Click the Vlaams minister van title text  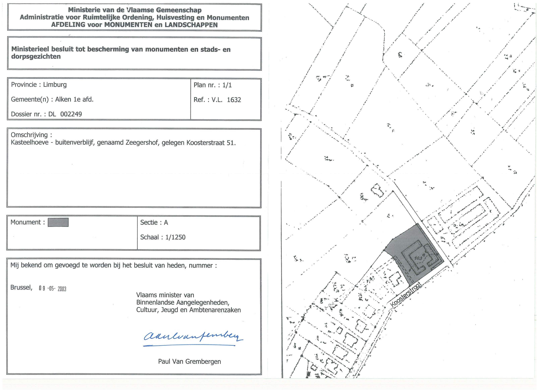(x=165, y=295)
